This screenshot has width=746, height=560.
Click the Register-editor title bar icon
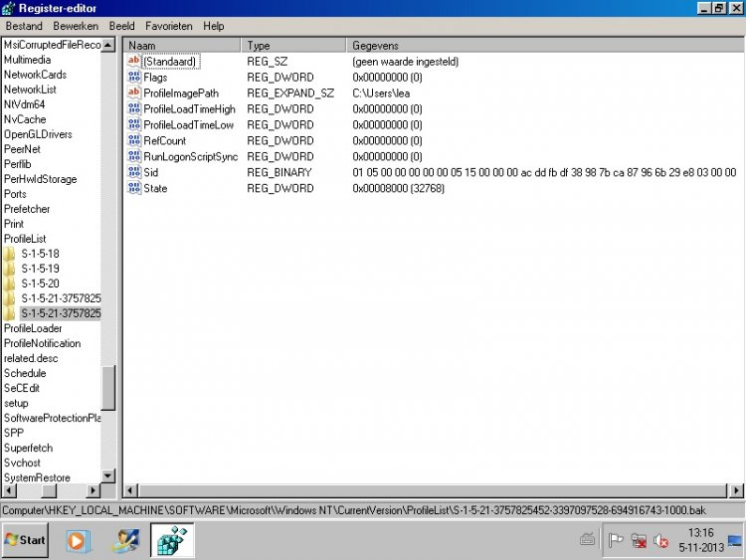pos(9,8)
